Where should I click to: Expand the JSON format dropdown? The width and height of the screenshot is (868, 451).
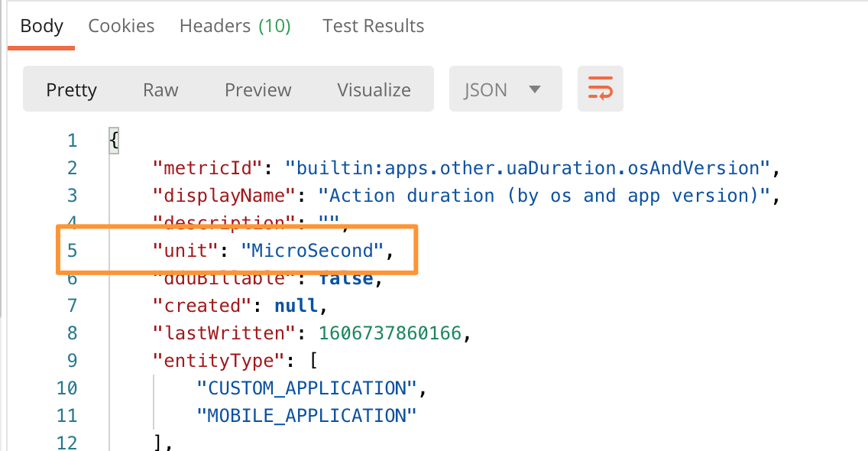(x=505, y=89)
